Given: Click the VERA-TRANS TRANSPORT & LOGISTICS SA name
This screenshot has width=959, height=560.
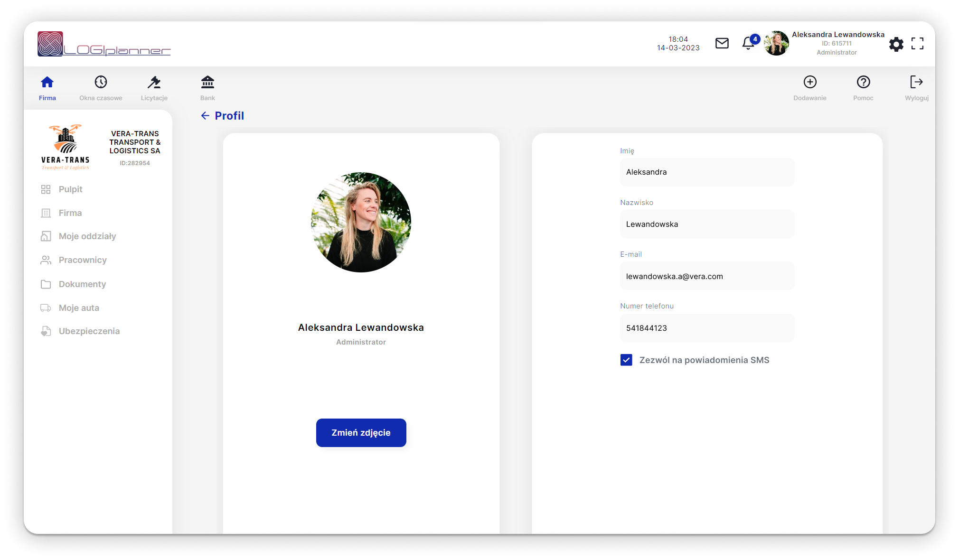Looking at the screenshot, I should coord(135,142).
